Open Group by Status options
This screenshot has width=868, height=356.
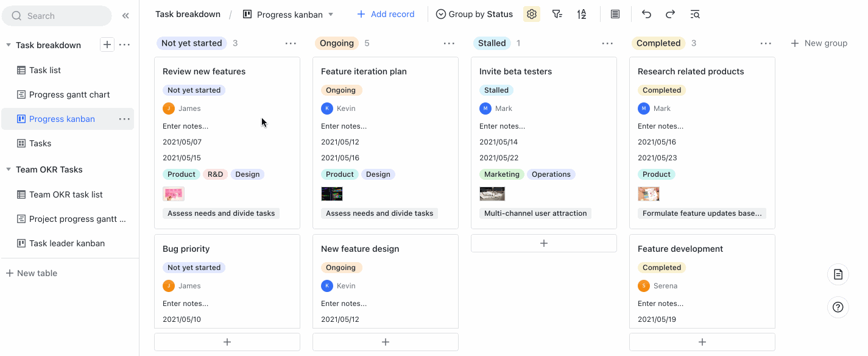pyautogui.click(x=475, y=14)
